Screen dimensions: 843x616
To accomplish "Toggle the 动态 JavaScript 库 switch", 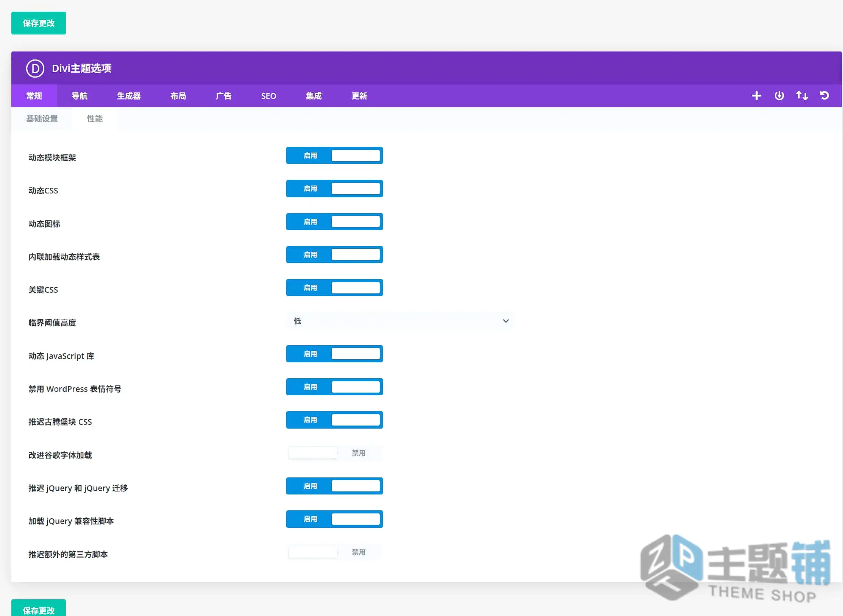I will point(334,354).
